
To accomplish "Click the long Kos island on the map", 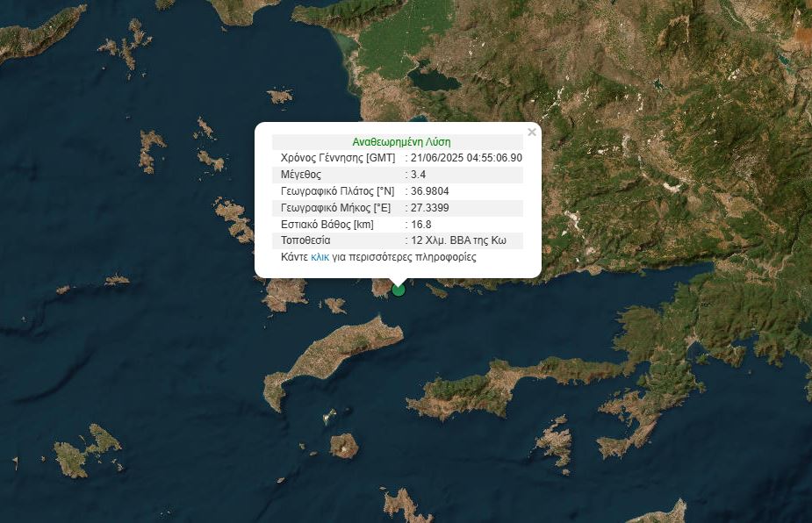I will pyautogui.click(x=334, y=356).
